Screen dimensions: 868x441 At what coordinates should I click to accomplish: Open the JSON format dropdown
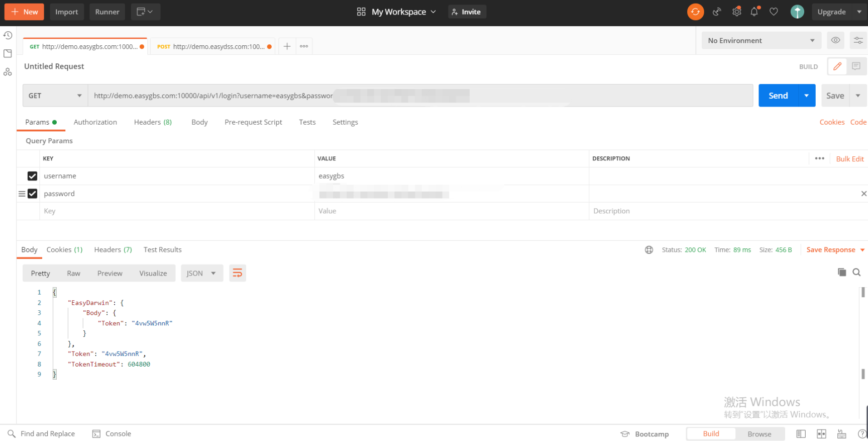point(201,273)
